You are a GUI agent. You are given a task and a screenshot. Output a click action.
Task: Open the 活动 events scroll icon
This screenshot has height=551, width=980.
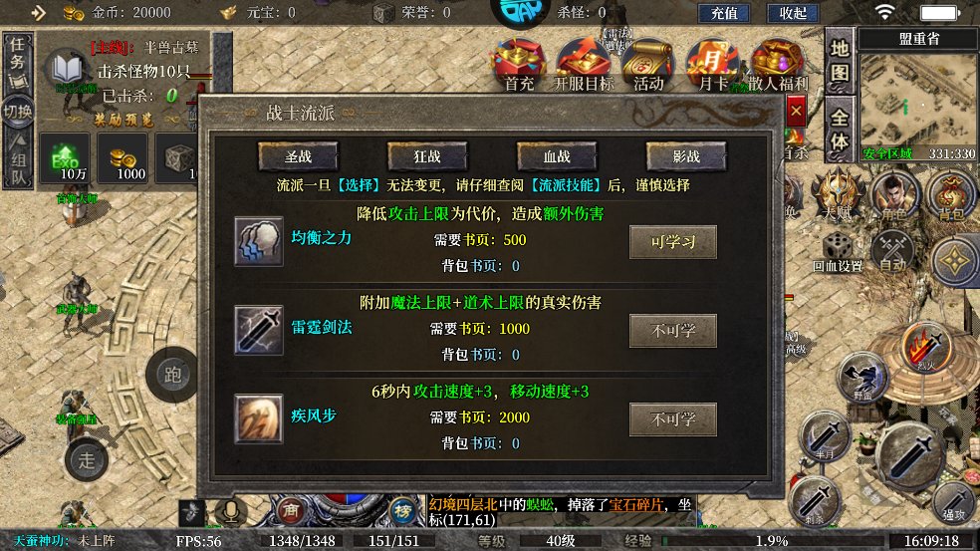648,65
